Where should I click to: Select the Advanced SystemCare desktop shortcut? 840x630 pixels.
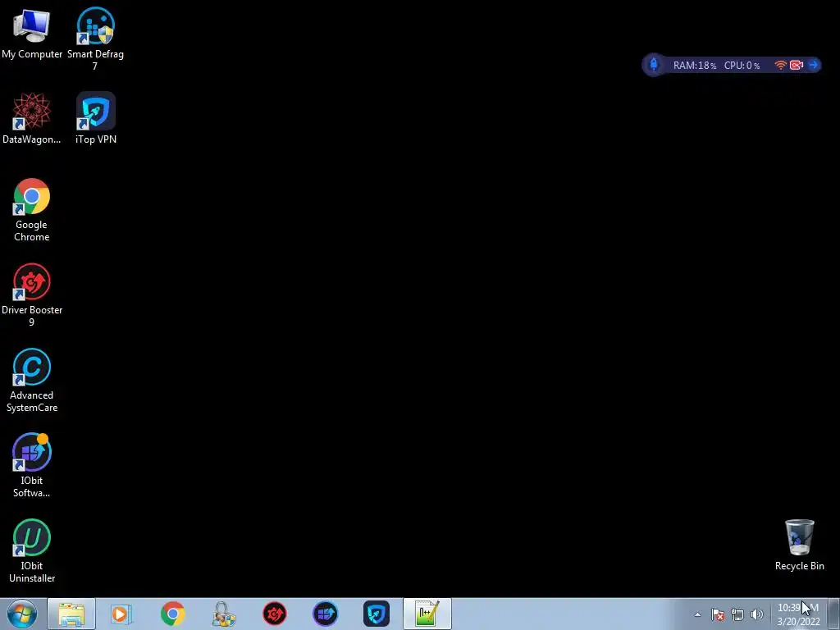pyautogui.click(x=32, y=381)
